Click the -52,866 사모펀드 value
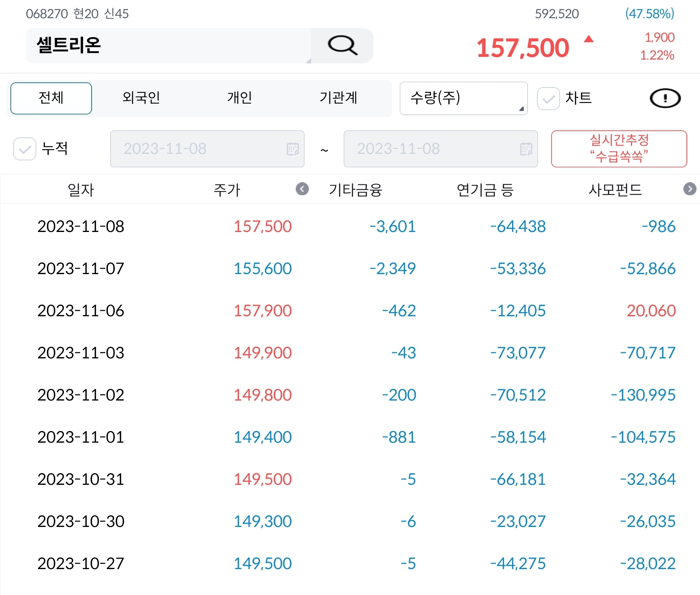Screen dimensions: 700x595 [x=648, y=269]
